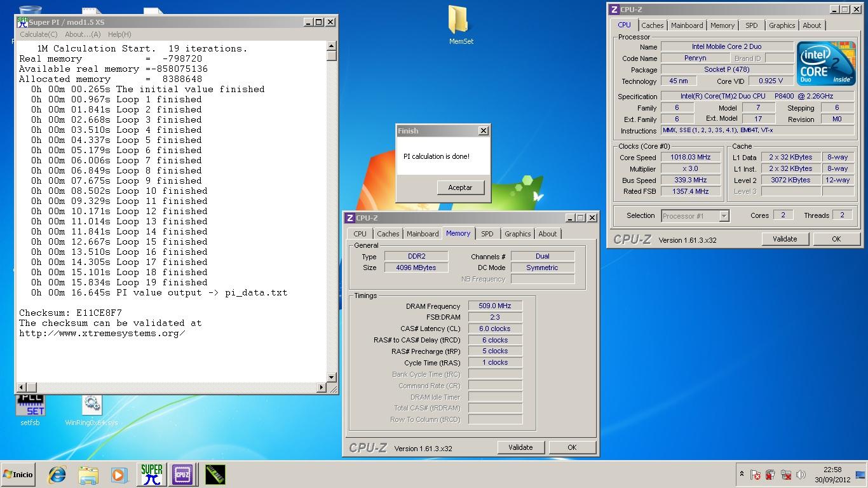Image resolution: width=868 pixels, height=488 pixels.
Task: Minimize the Super PI window
Action: point(308,22)
